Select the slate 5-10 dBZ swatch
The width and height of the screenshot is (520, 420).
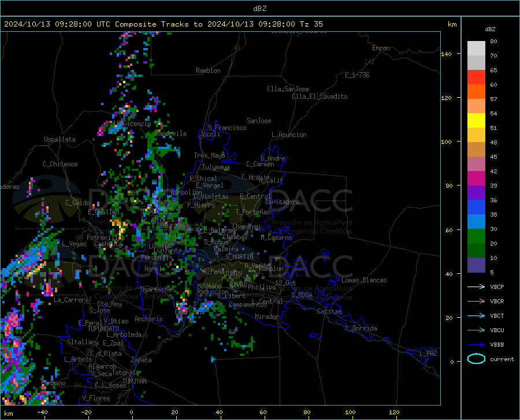click(x=476, y=265)
